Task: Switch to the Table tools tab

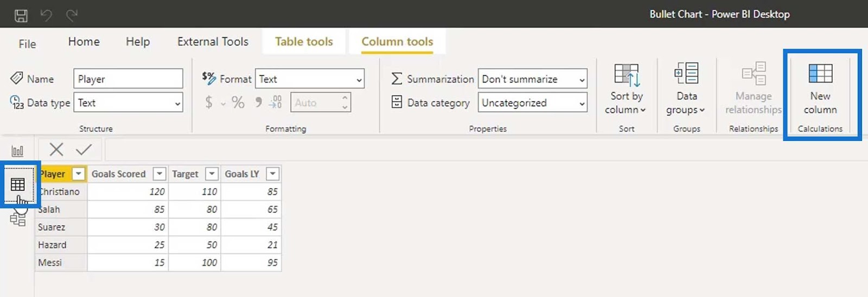Action: 304,42
